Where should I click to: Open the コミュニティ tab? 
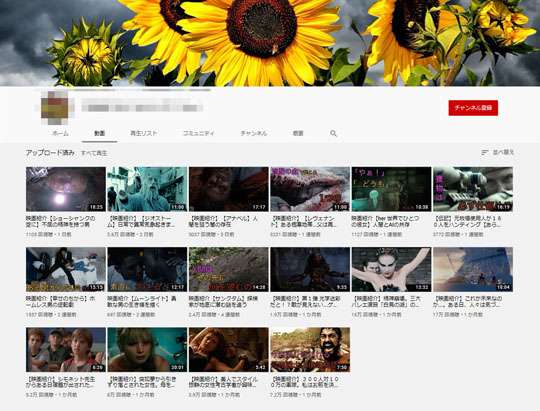coord(198,133)
